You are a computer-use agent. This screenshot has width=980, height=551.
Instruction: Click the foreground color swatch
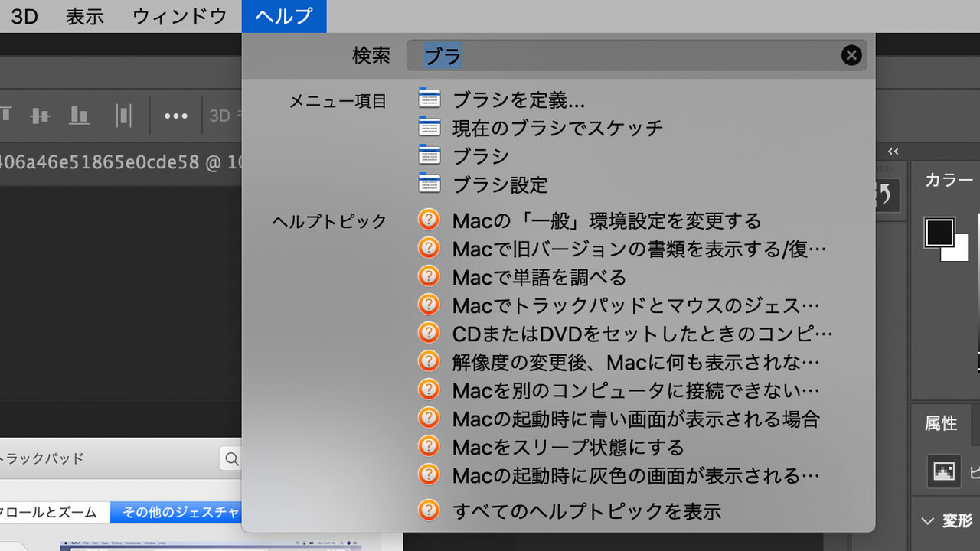tap(939, 233)
